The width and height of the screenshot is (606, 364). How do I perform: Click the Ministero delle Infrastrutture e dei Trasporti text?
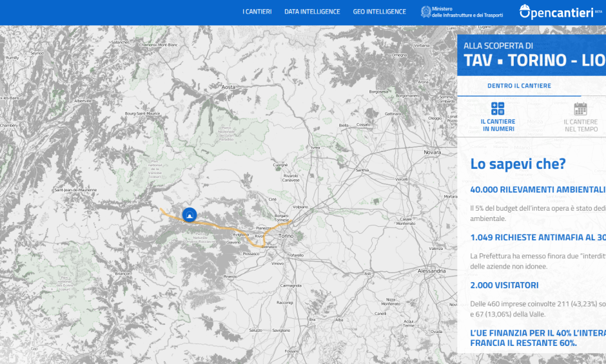click(x=467, y=12)
